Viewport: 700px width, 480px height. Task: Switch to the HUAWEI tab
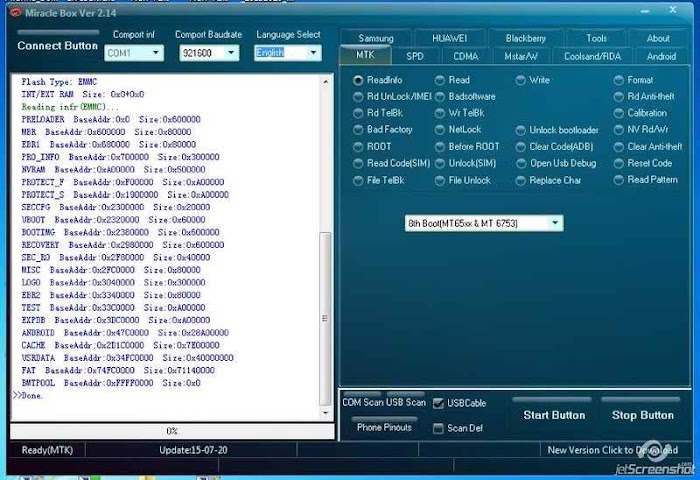tap(450, 38)
